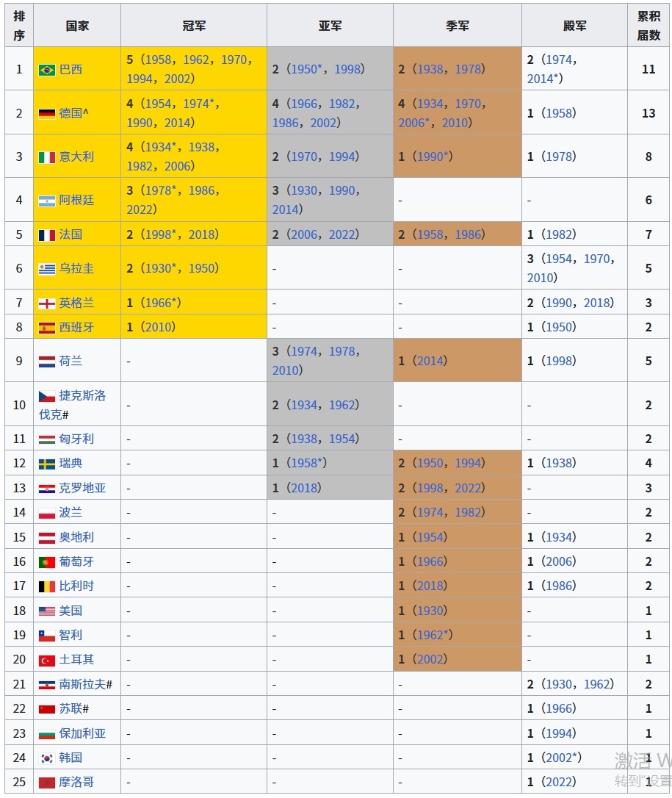Image resolution: width=672 pixels, height=798 pixels.
Task: Open the 1966 link in England's champion cell
Action: 159,303
